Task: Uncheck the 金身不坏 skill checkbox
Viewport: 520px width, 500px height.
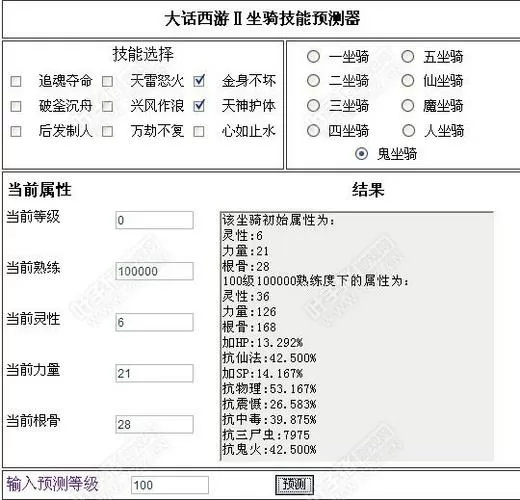Action: point(199,81)
